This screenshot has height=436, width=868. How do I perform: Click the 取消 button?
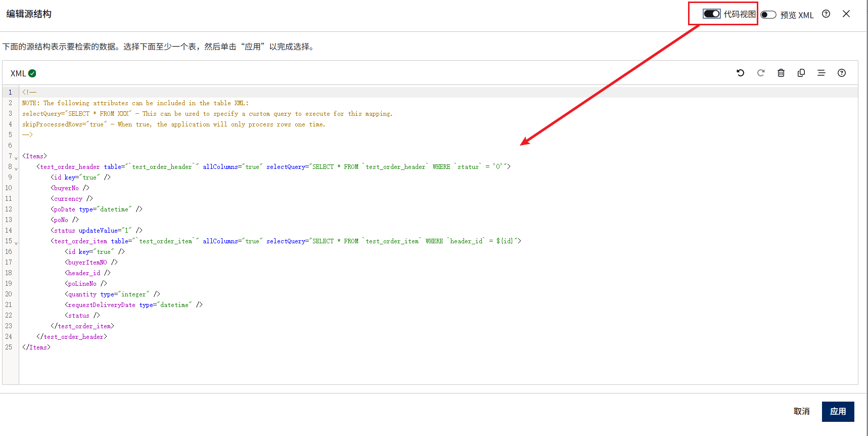pos(802,412)
